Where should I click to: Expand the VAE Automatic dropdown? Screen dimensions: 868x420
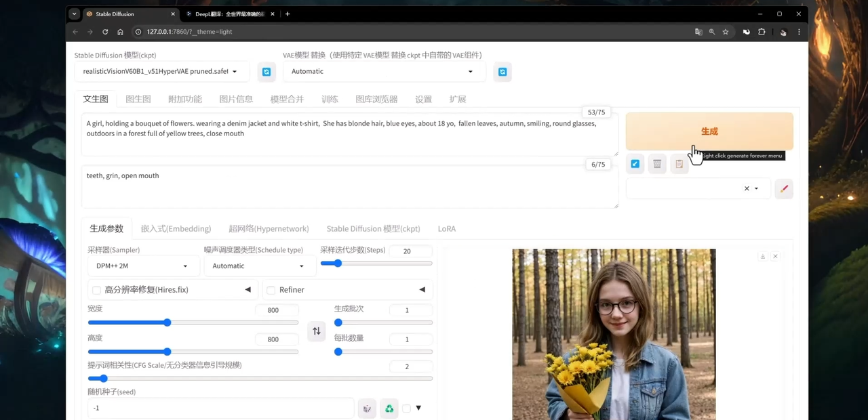(x=383, y=72)
